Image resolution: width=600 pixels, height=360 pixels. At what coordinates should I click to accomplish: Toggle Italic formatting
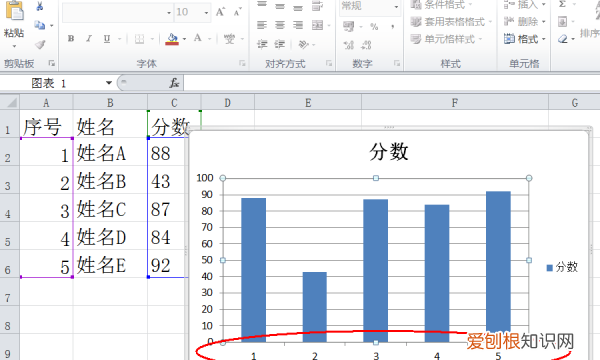coord(89,39)
